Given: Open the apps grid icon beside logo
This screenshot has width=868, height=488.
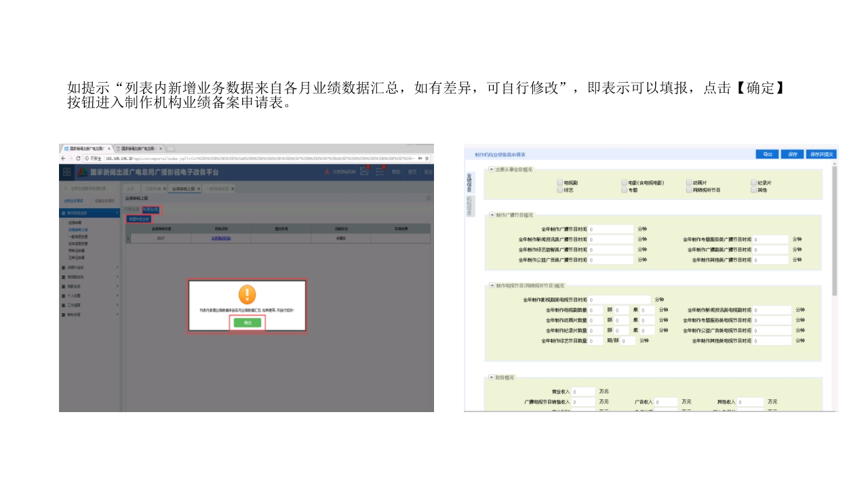Looking at the screenshot, I should (67, 172).
